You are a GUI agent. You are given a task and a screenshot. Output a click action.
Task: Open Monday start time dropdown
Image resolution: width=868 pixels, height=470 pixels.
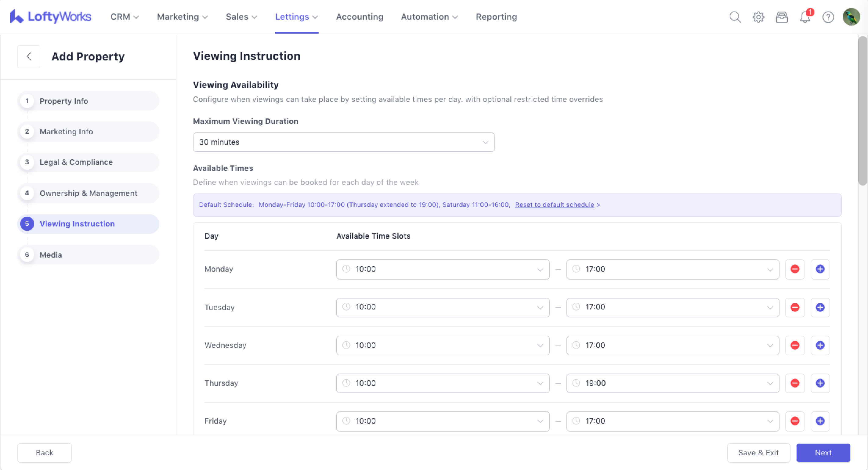[443, 269]
